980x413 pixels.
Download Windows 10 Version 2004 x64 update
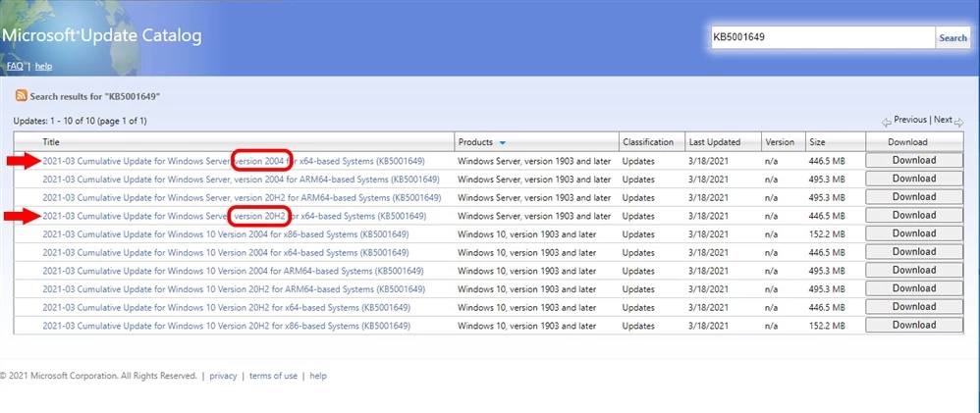[x=914, y=252]
